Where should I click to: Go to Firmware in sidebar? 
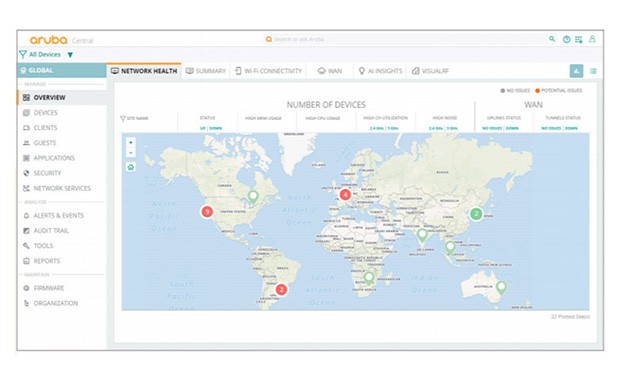click(x=44, y=288)
